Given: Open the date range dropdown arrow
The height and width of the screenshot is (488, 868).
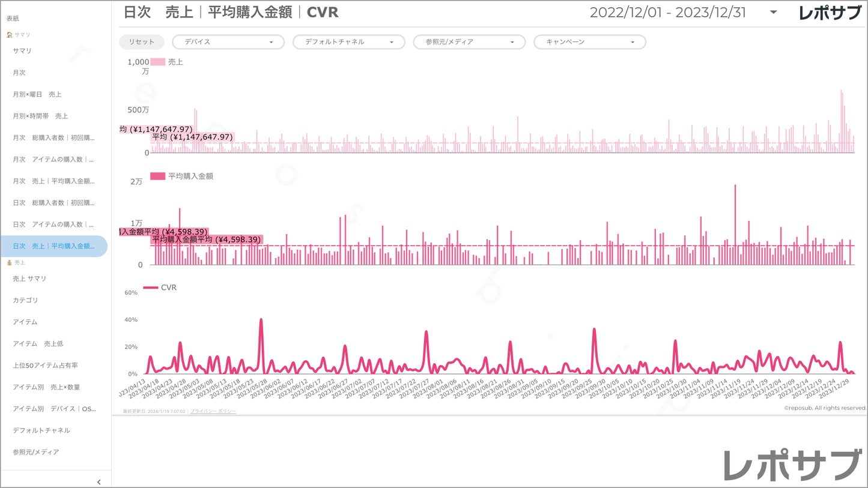Looking at the screenshot, I should pyautogui.click(x=773, y=13).
